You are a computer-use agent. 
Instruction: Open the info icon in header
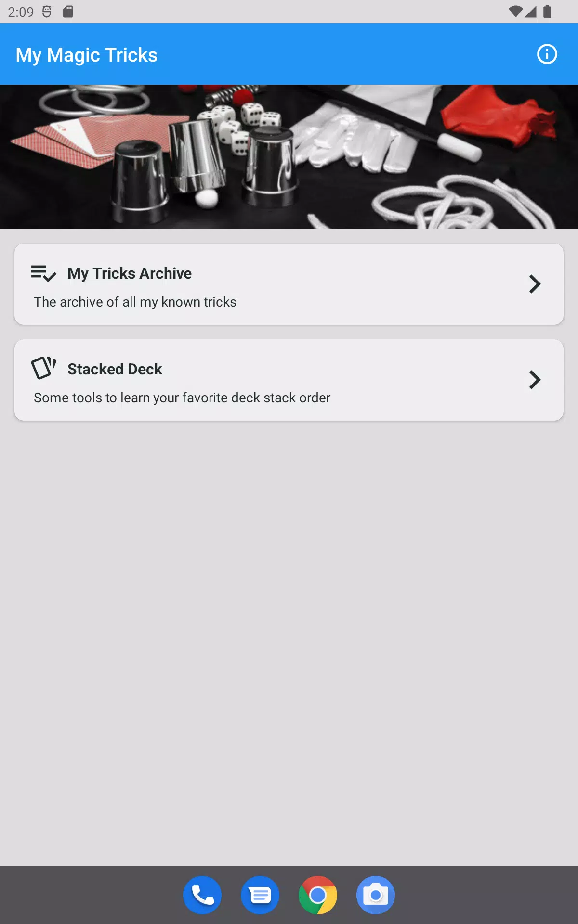pos(547,54)
